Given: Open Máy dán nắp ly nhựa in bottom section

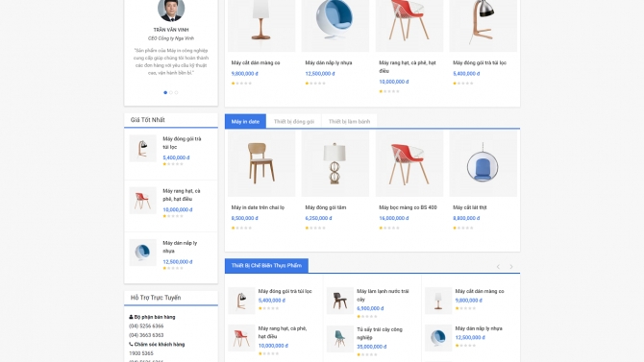Looking at the screenshot, I should point(479,328).
